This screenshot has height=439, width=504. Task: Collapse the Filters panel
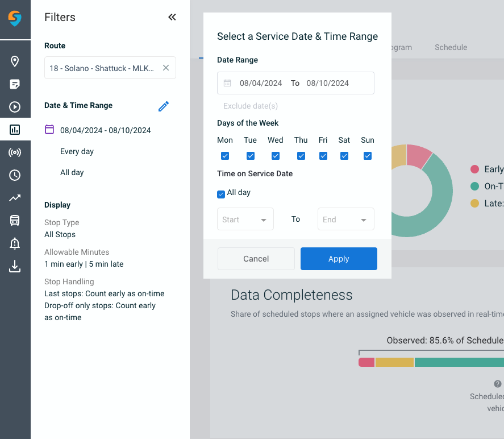[172, 17]
